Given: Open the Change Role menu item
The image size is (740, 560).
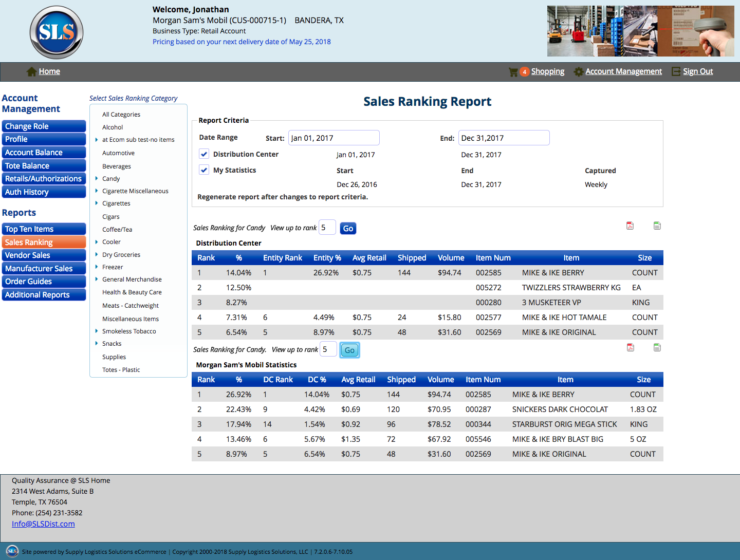Looking at the screenshot, I should (44, 126).
